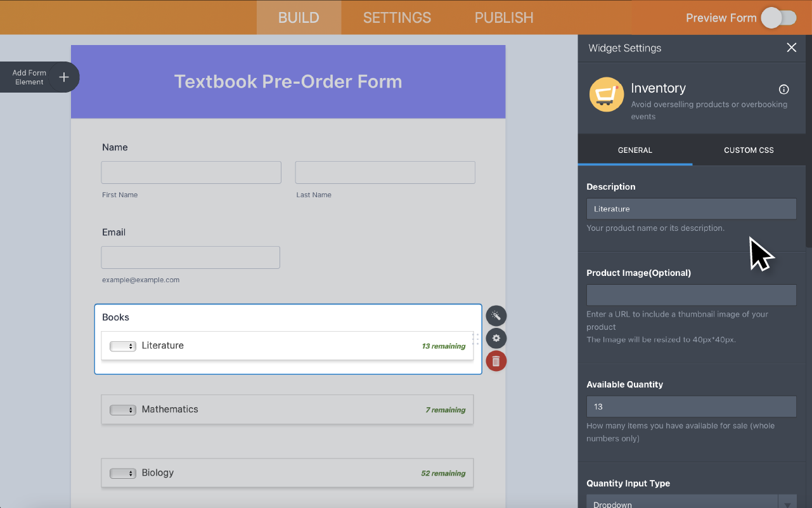Click the Add Form Element button

coord(29,77)
